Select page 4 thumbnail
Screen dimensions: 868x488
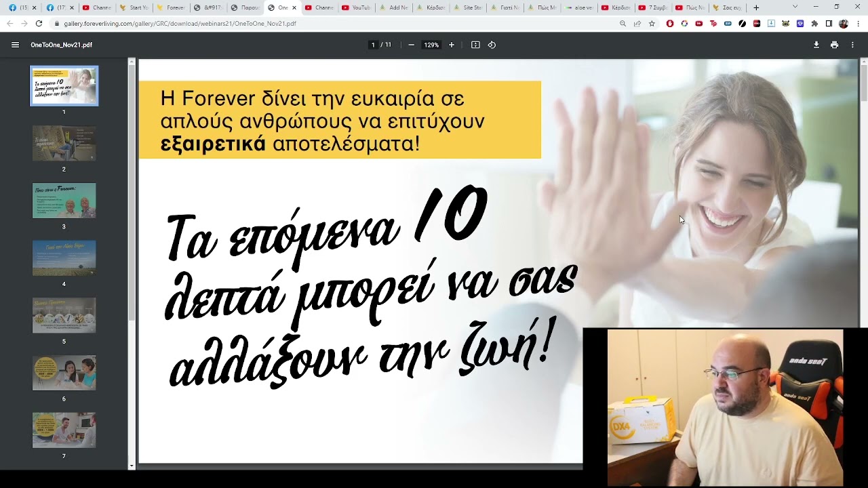pyautogui.click(x=64, y=258)
